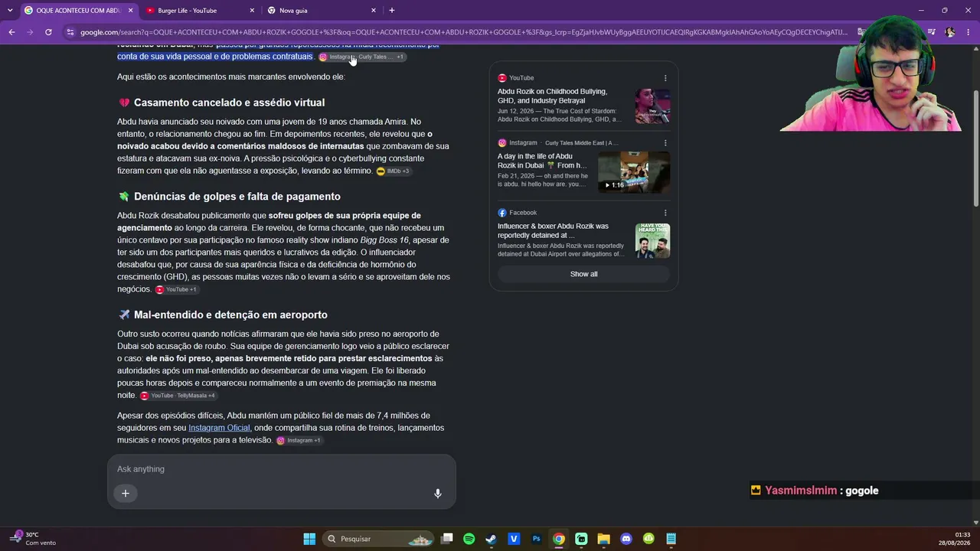980x551 pixels.
Task: Click the Facebook source label in the sources panel
Action: (x=523, y=213)
